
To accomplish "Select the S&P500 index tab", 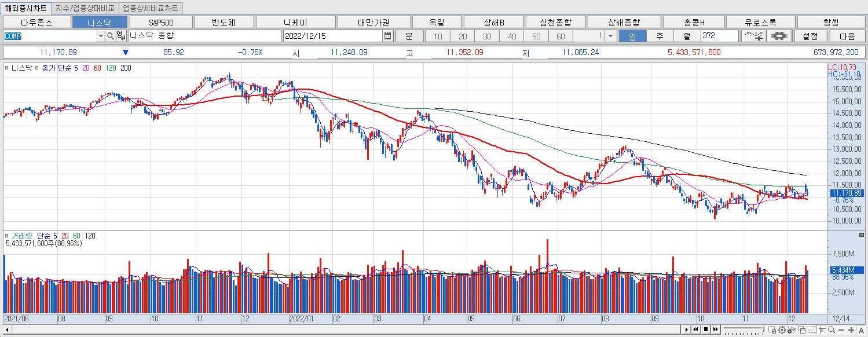I will pos(161,22).
